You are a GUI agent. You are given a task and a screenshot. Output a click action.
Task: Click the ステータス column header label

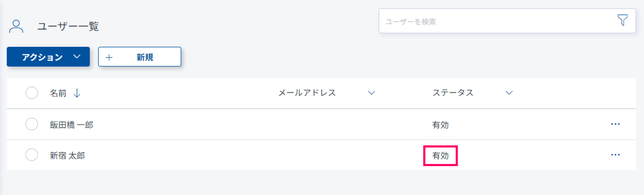tap(453, 93)
